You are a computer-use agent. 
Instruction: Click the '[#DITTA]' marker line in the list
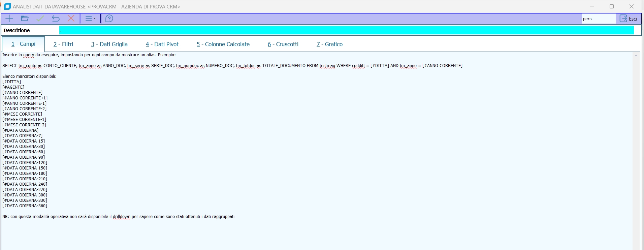tap(12, 82)
